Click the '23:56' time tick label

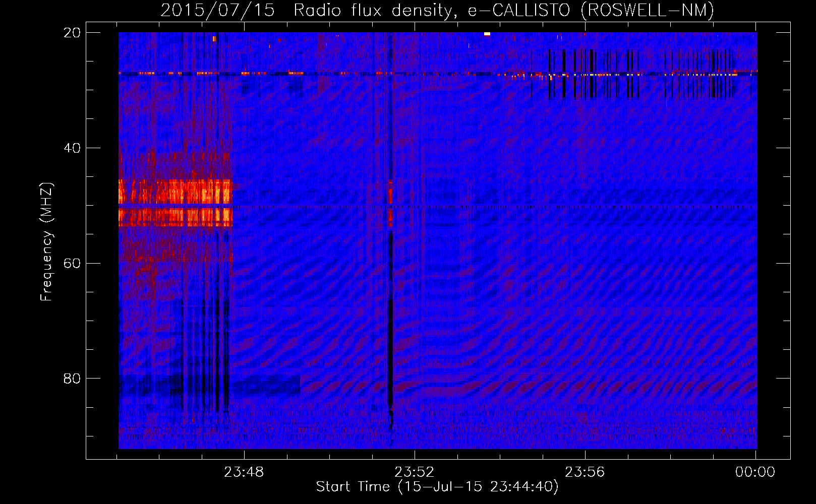point(585,472)
